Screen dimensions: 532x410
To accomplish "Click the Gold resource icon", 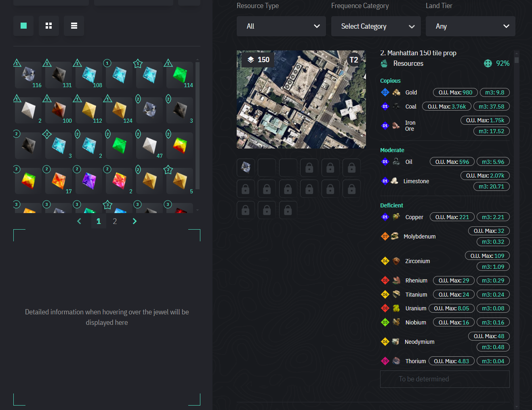I will 396,92.
